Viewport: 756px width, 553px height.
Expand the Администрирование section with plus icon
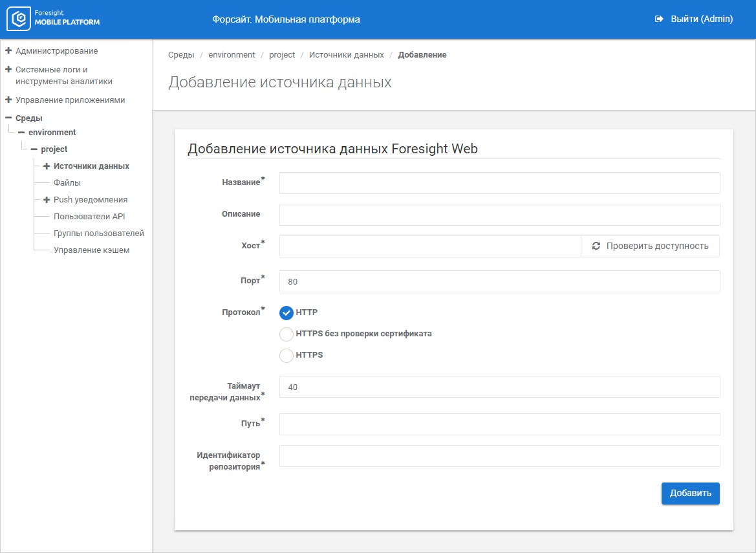(8, 50)
